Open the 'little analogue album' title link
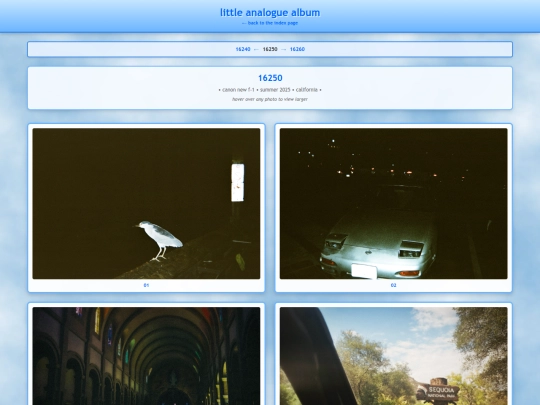Screen dimensions: 540x405 (270, 12)
